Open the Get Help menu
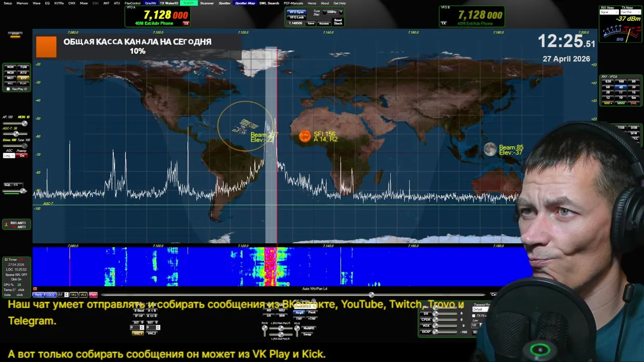 coord(340,3)
